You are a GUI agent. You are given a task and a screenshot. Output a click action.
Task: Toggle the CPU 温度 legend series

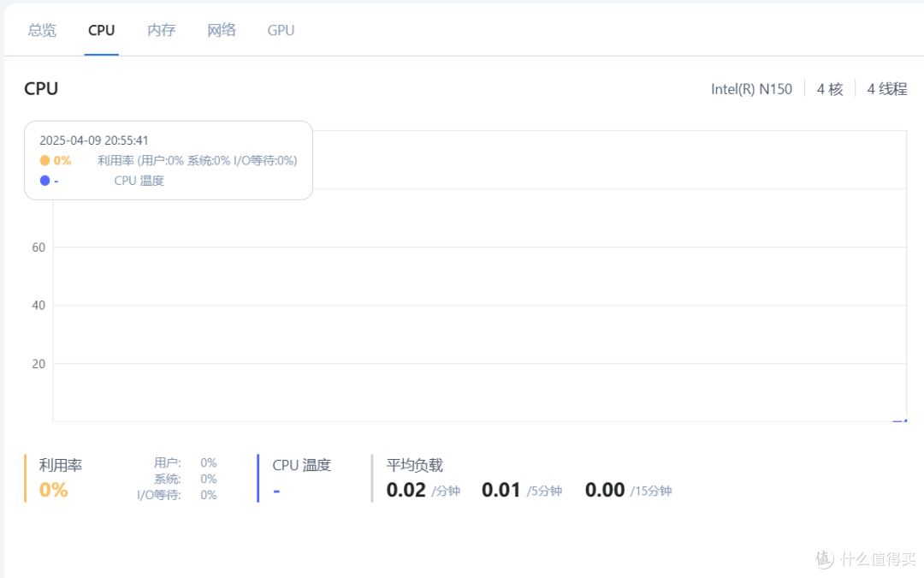pos(301,466)
